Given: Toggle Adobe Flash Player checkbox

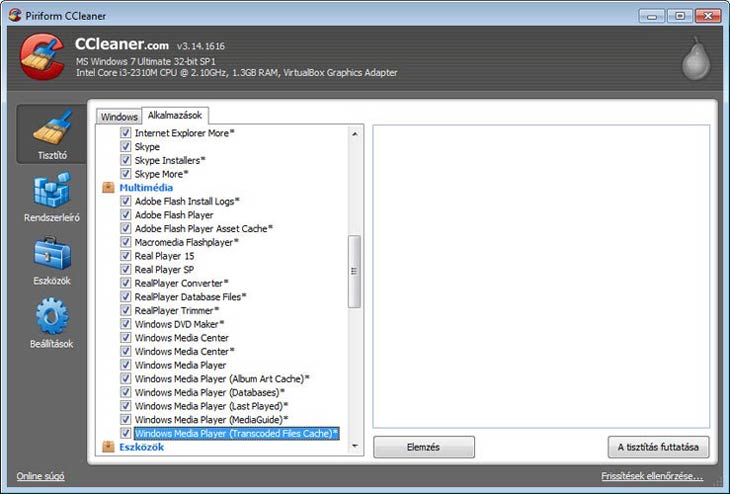Looking at the screenshot, I should pos(125,215).
